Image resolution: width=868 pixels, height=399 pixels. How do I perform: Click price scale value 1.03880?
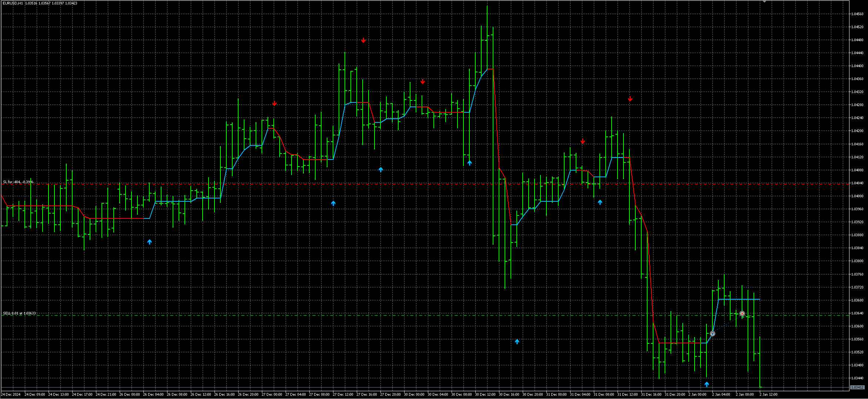[857, 235]
